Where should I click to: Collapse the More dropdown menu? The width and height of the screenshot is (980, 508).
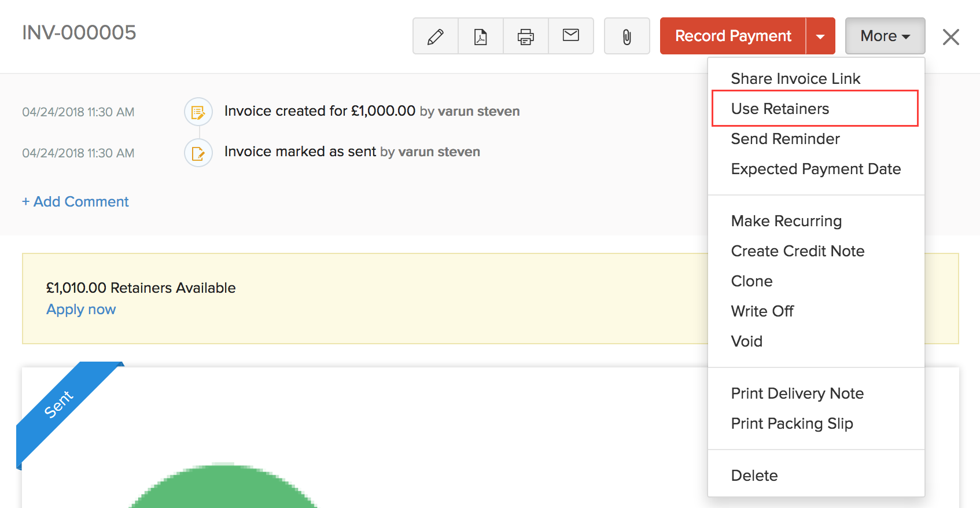[x=885, y=36]
